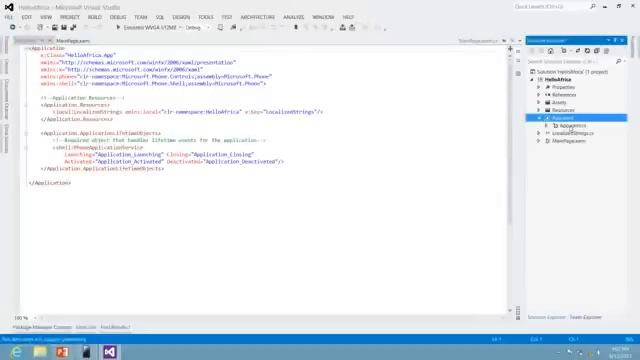This screenshot has width=640, height=360.
Task: Click the Save toolbar icon
Action: (x=64, y=27)
